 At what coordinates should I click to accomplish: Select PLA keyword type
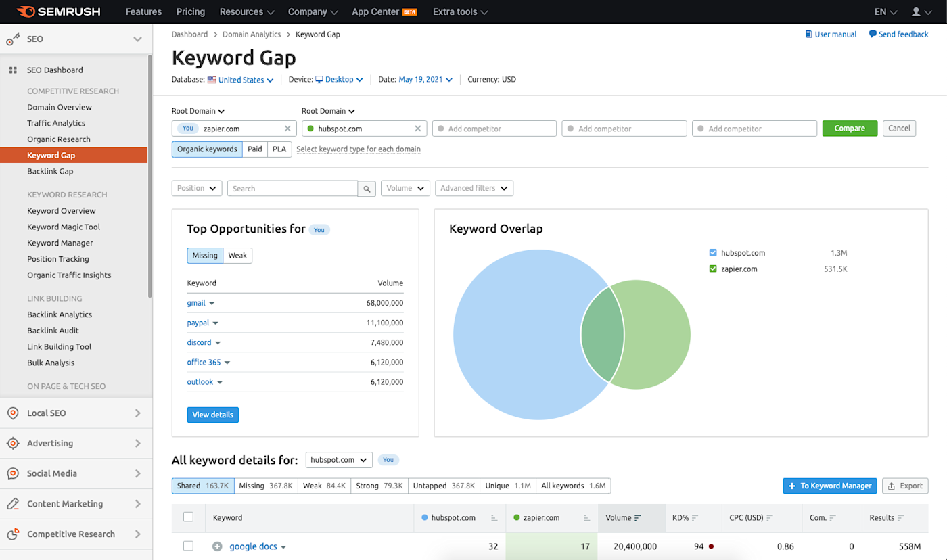point(279,149)
